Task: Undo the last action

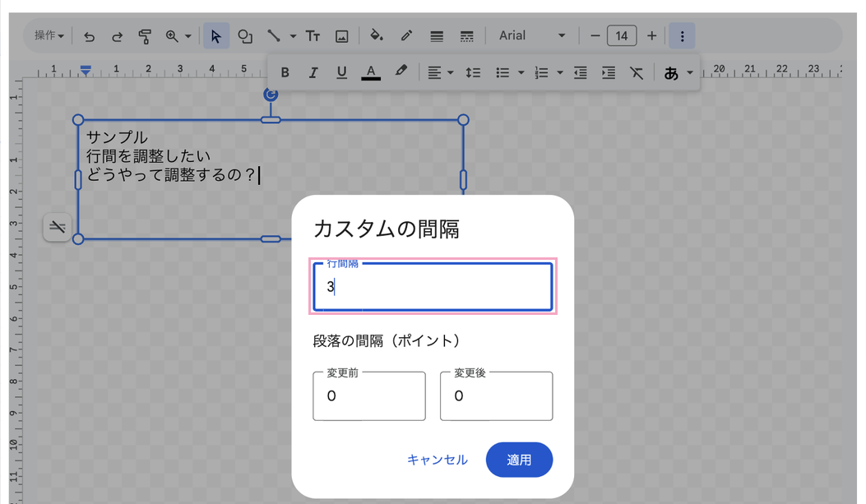Action: coord(89,36)
